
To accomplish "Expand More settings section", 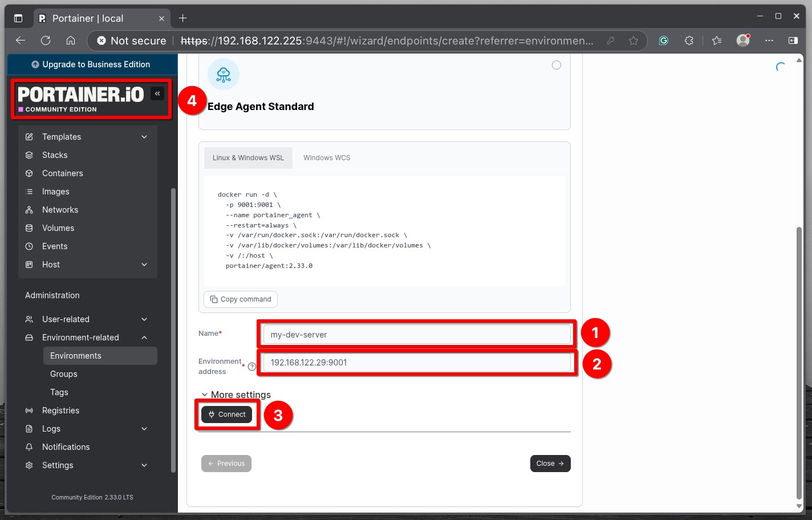I will coord(236,395).
